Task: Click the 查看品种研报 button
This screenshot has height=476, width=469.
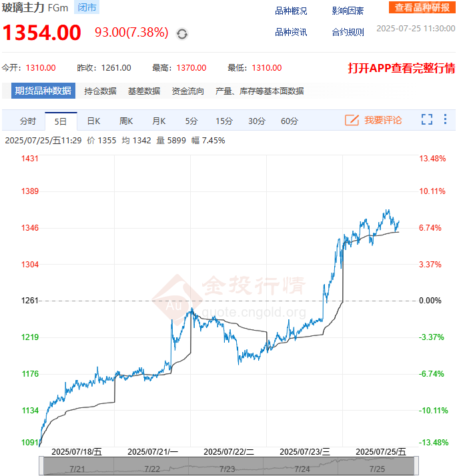Action: click(x=423, y=7)
